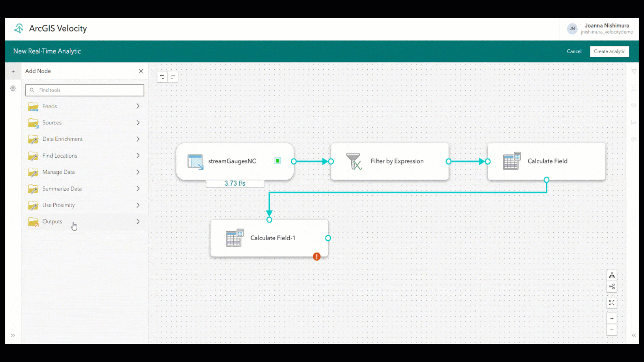Click inside the Find tools search box
The image size is (644, 362).
click(x=85, y=90)
